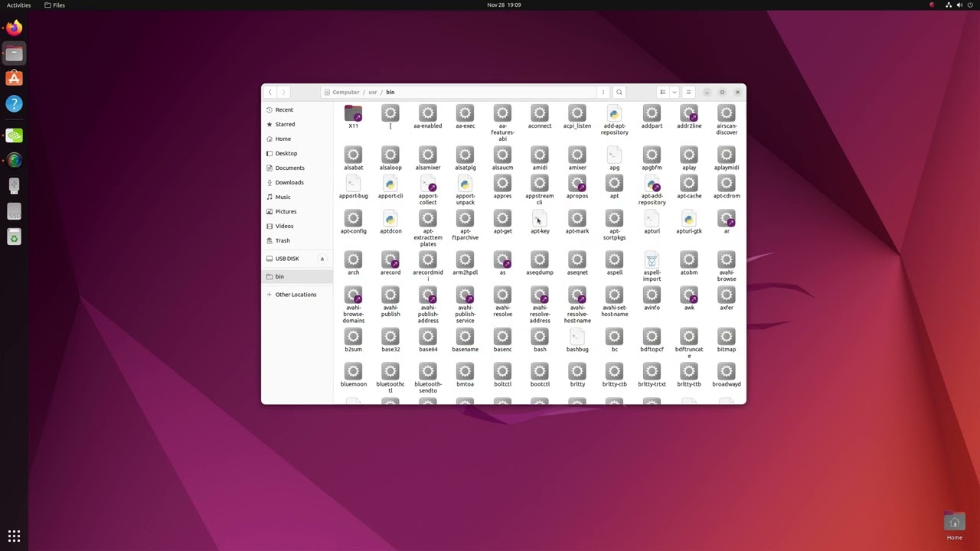The image size is (980, 551).
Task: Open the path bar three-dot menu
Action: (x=603, y=92)
